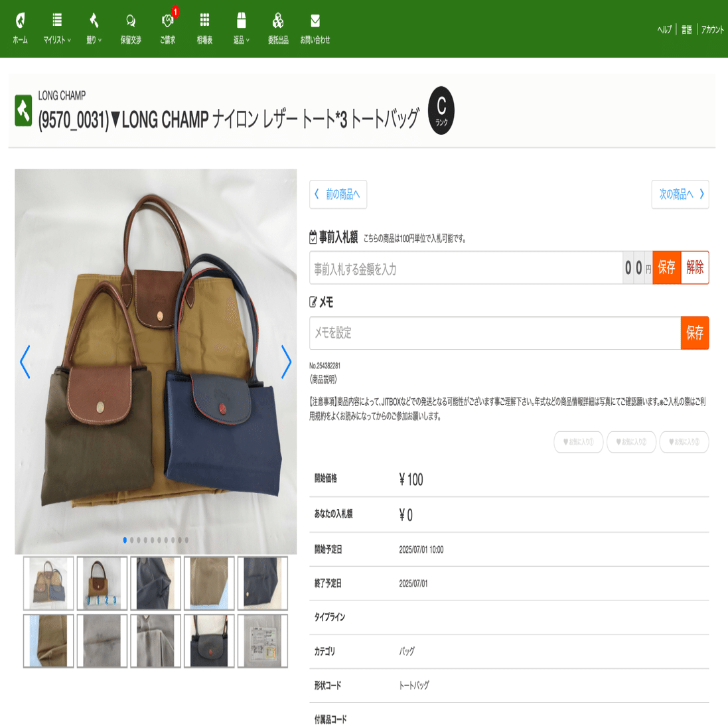Click the main product photo

coord(155,361)
